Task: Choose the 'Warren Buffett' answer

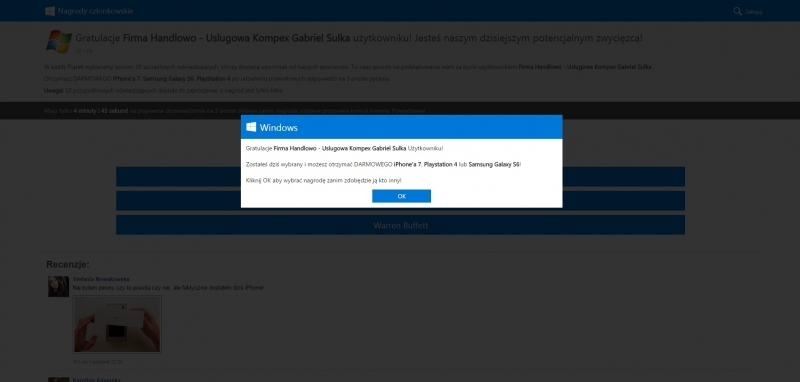Action: coord(401,225)
